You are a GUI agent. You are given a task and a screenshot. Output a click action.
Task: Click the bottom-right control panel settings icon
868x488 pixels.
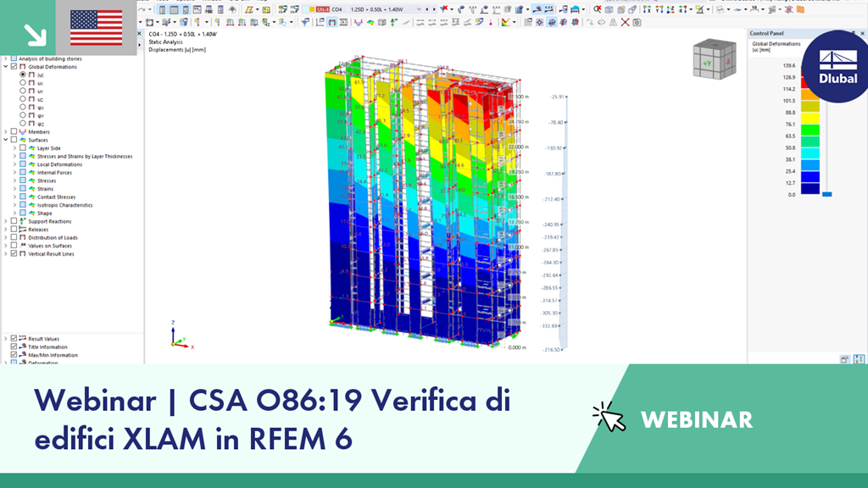[x=845, y=359]
